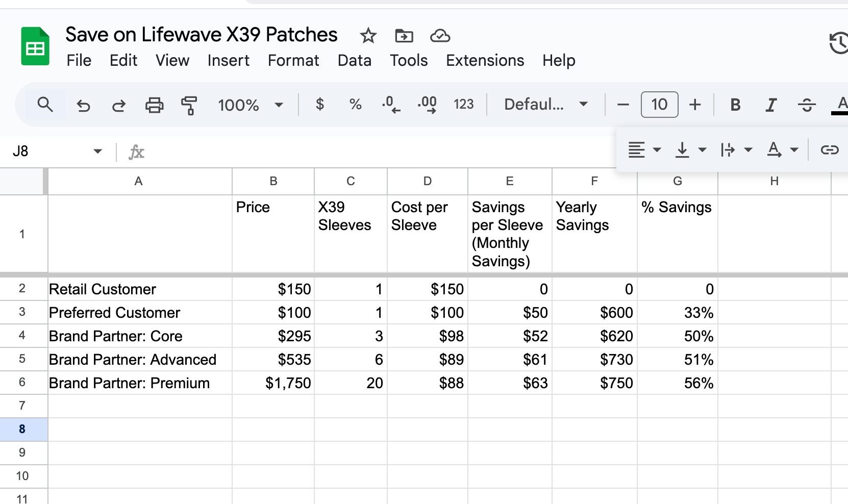Print the spreadsheet using printer icon
The image size is (848, 504).
click(x=154, y=105)
